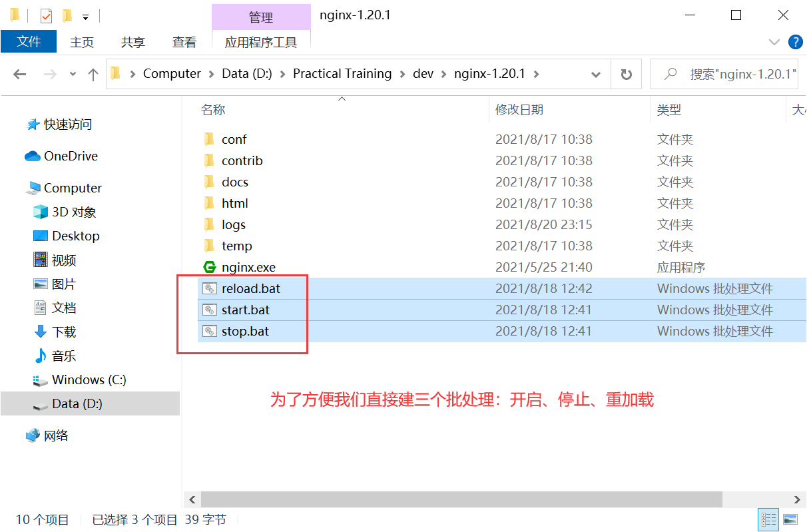The height and width of the screenshot is (532, 807).
Task: Click the properties checkmark icon in title bar
Action: [x=46, y=15]
